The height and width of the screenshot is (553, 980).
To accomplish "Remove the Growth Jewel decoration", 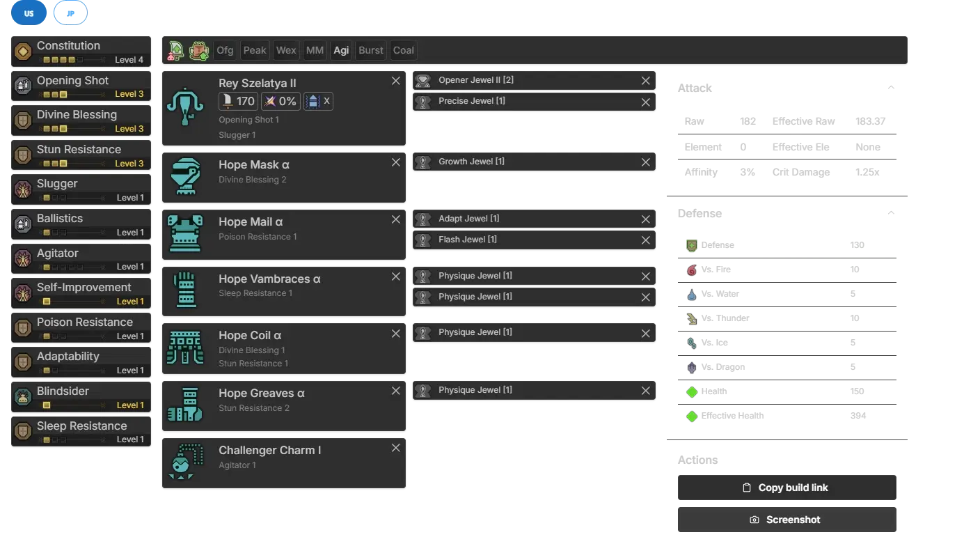I will (x=645, y=162).
